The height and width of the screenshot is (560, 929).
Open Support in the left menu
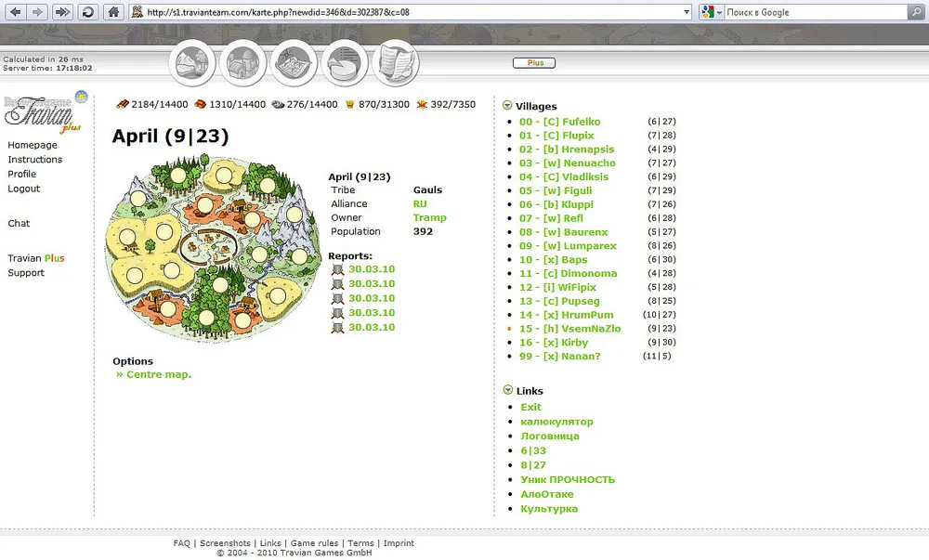pyautogui.click(x=26, y=273)
